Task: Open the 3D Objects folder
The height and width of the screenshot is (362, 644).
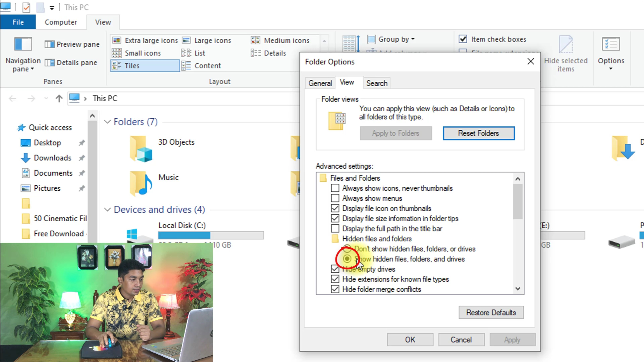Action: [x=141, y=148]
